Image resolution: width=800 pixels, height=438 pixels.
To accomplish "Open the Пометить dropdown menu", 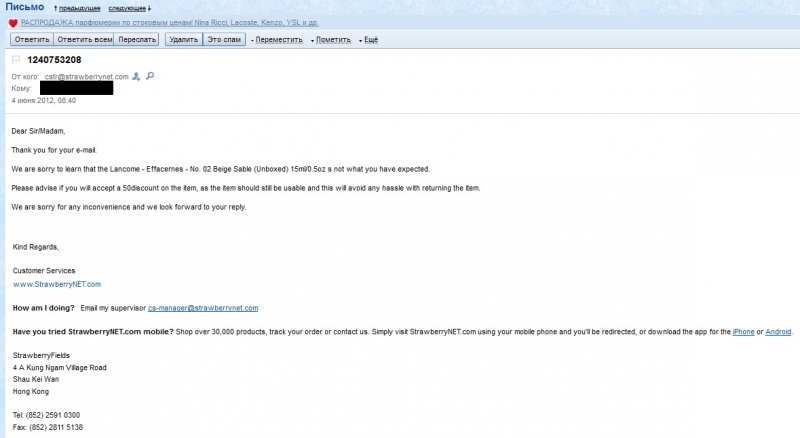I will tap(332, 40).
